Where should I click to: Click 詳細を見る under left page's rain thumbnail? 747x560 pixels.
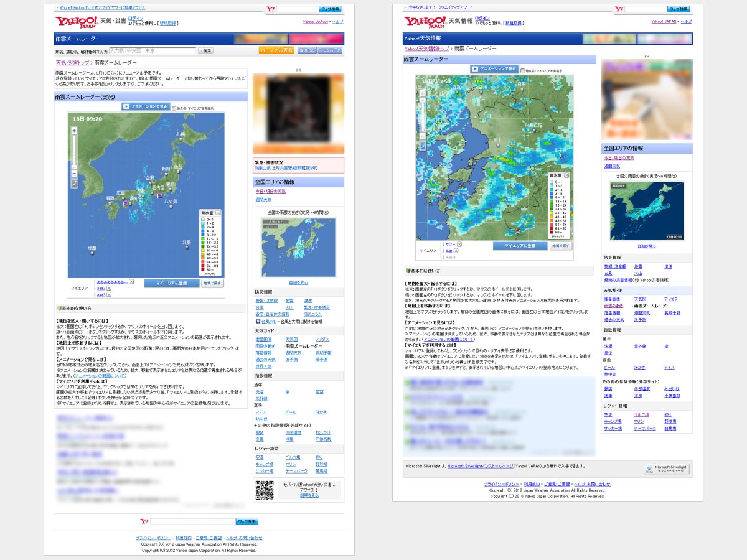click(x=298, y=282)
